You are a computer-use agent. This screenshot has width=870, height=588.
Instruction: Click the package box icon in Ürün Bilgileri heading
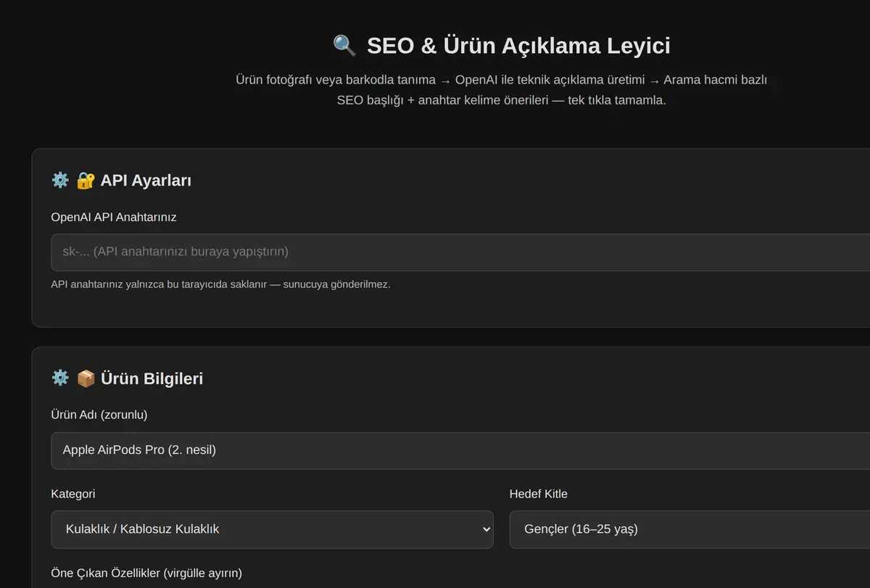coord(86,378)
